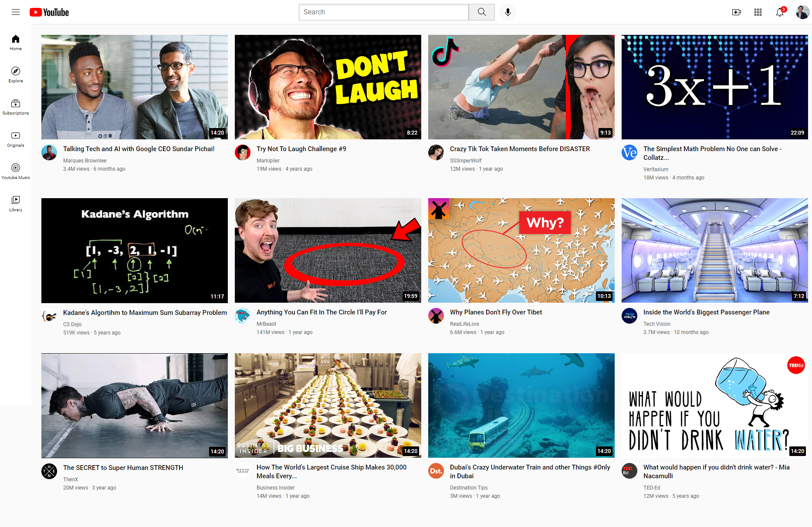Play the Kadane's Algorithm video thumbnail
Image resolution: width=812 pixels, height=527 pixels.
pyautogui.click(x=135, y=250)
